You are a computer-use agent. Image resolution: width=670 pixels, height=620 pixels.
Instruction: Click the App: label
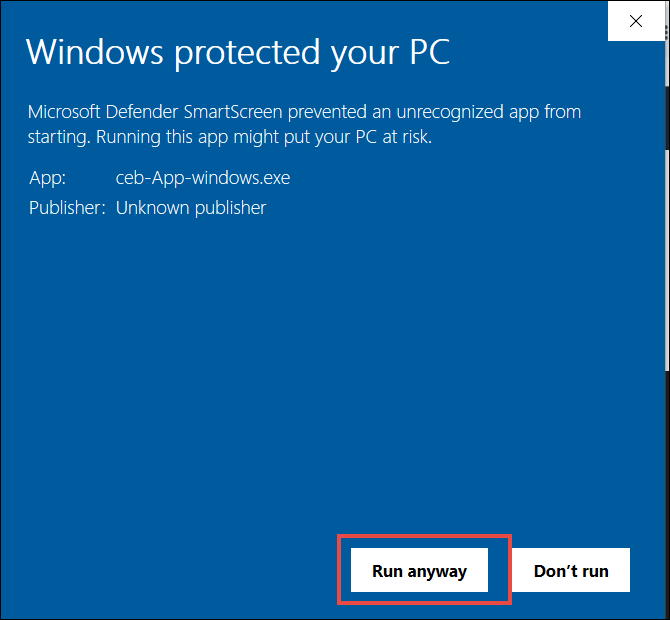47,177
